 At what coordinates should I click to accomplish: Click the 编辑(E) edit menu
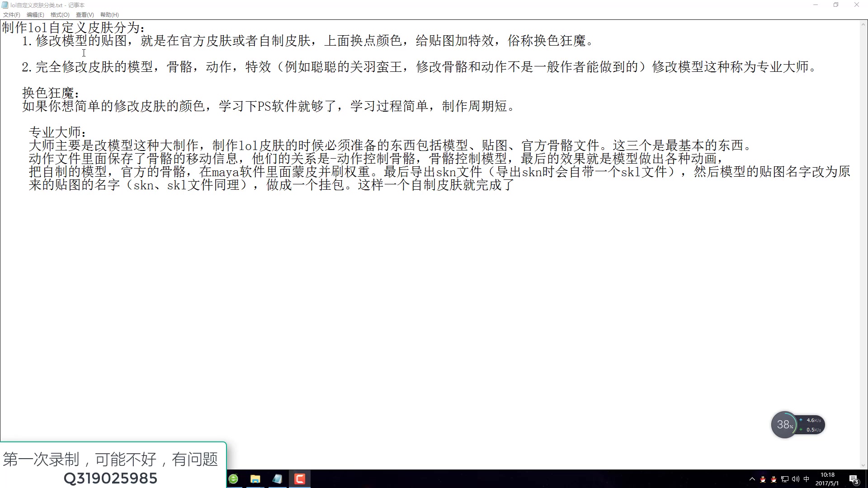[34, 14]
